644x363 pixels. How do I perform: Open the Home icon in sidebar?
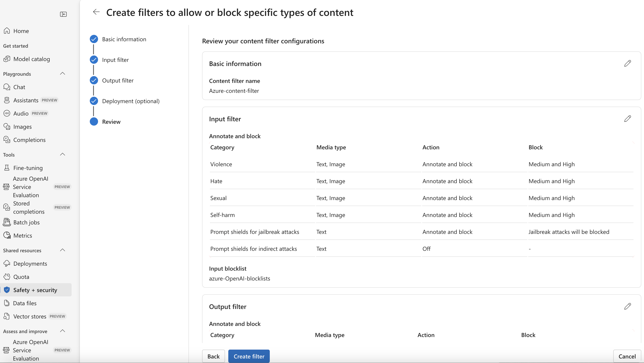[x=7, y=31]
